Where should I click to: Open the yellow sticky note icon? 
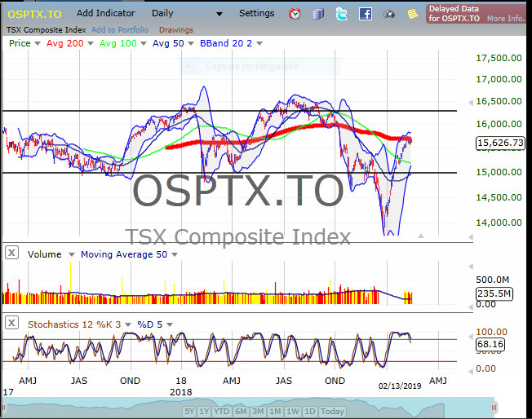(x=412, y=14)
